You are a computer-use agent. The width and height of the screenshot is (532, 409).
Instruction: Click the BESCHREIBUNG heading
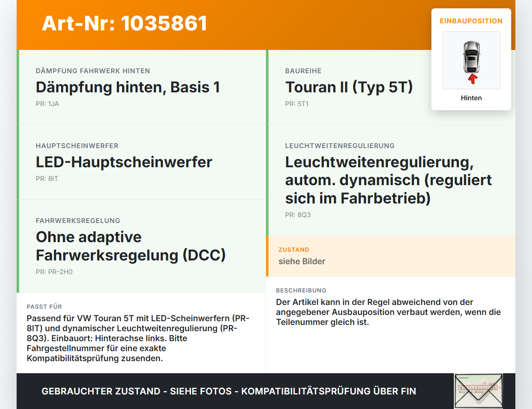pyautogui.click(x=301, y=290)
